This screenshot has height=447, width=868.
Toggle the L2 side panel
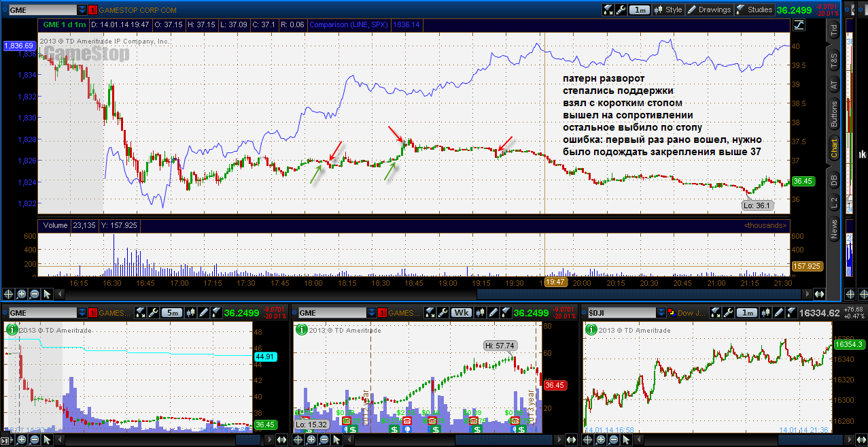[x=833, y=202]
